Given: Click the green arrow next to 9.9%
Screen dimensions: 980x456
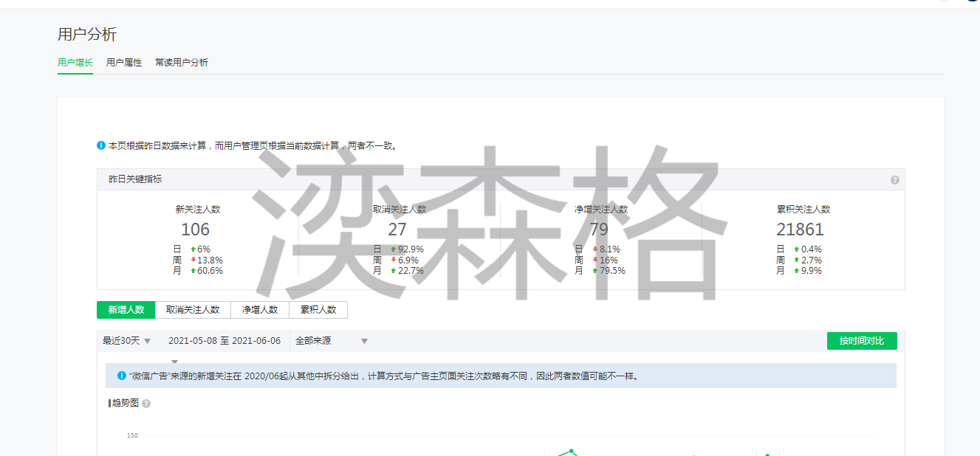Looking at the screenshot, I should (797, 271).
